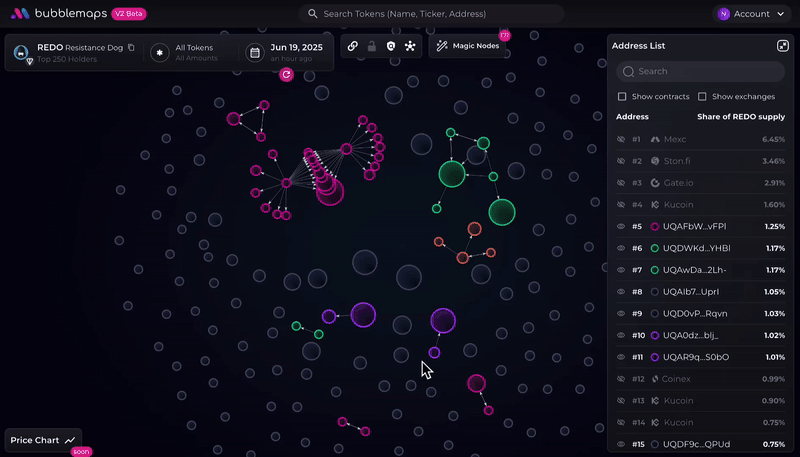Click the Bubblemaps logo
This screenshot has height=457, width=800.
coord(59,14)
